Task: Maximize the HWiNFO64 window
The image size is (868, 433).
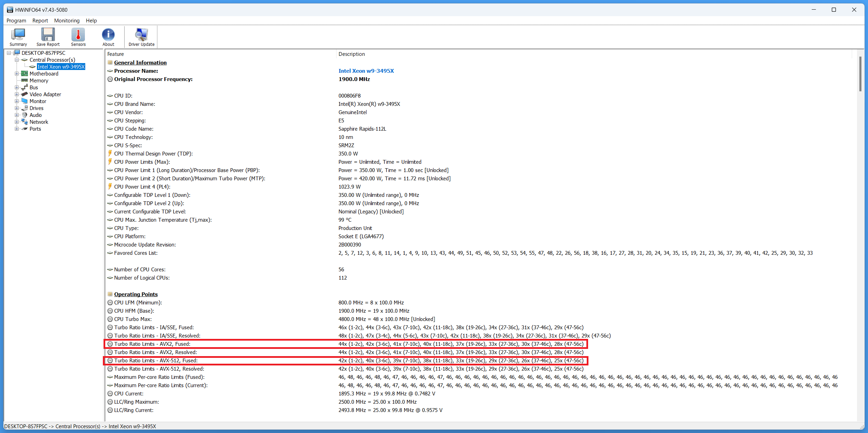Action: point(834,10)
